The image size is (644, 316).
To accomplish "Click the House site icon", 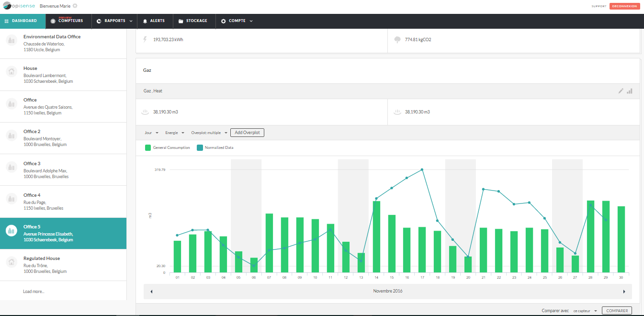I will coord(11,72).
